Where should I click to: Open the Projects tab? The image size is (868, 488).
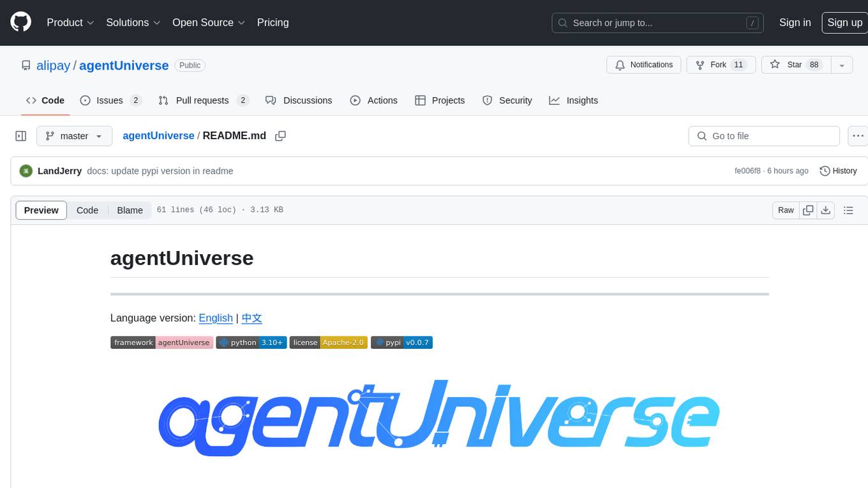click(x=440, y=100)
